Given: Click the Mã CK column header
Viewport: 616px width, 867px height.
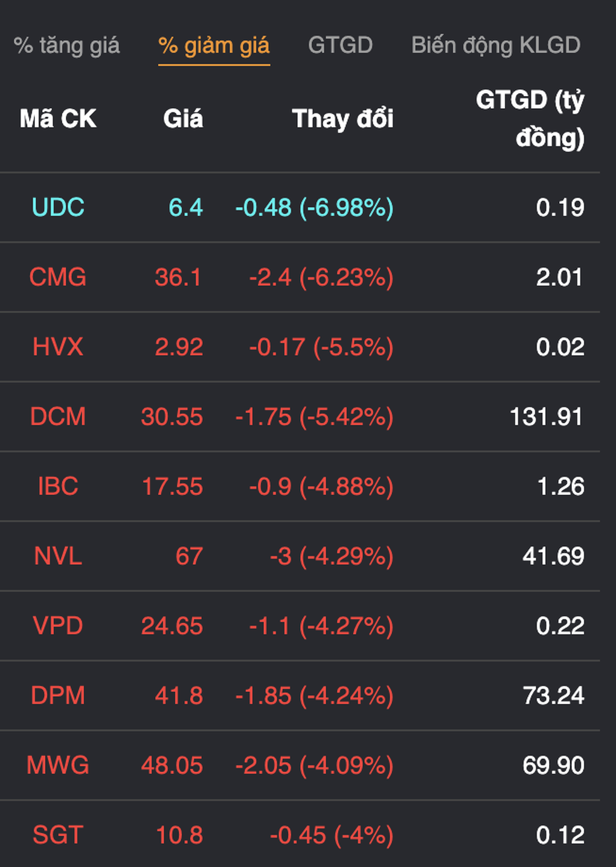Looking at the screenshot, I should pos(58,118).
